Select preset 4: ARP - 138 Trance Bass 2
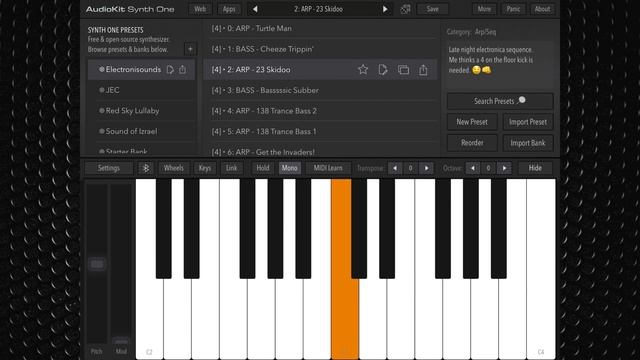640x360 pixels. point(320,111)
